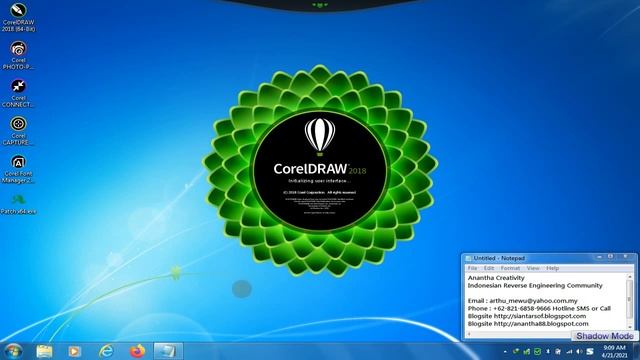Select the Patch x64.exe desktop file
This screenshot has width=640, height=360.
(18, 204)
